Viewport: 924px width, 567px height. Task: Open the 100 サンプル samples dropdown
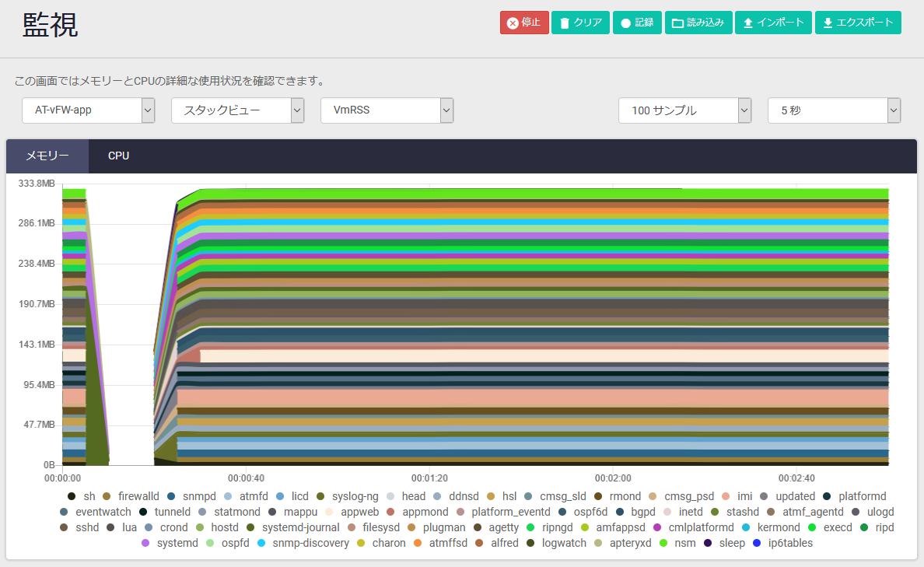tap(684, 110)
